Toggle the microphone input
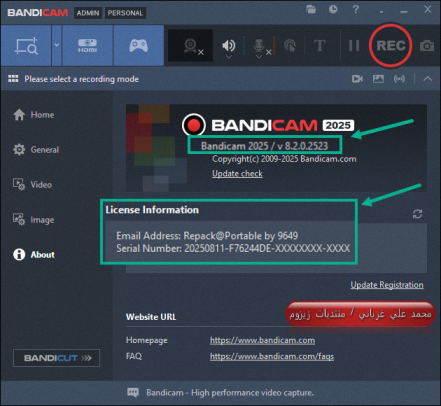 tap(259, 46)
